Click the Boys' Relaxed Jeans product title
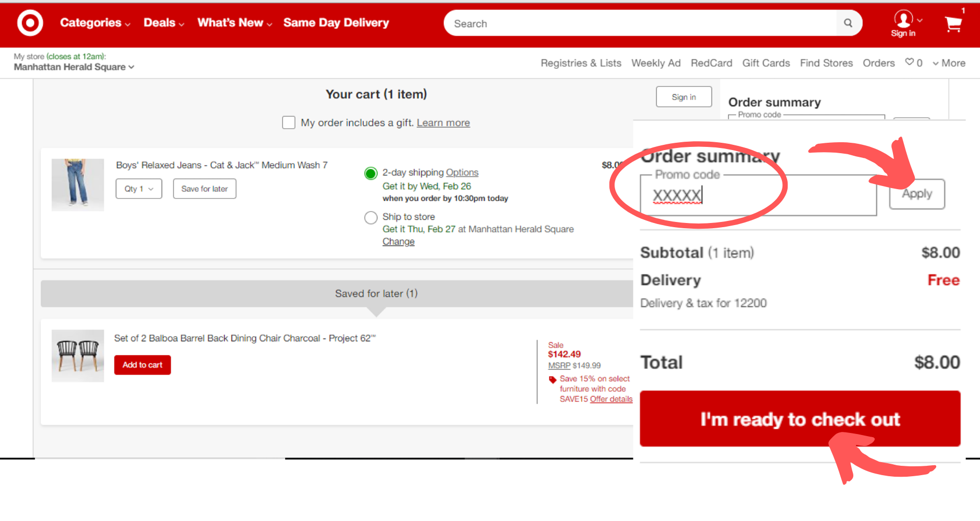This screenshot has height=521, width=980. 222,165
